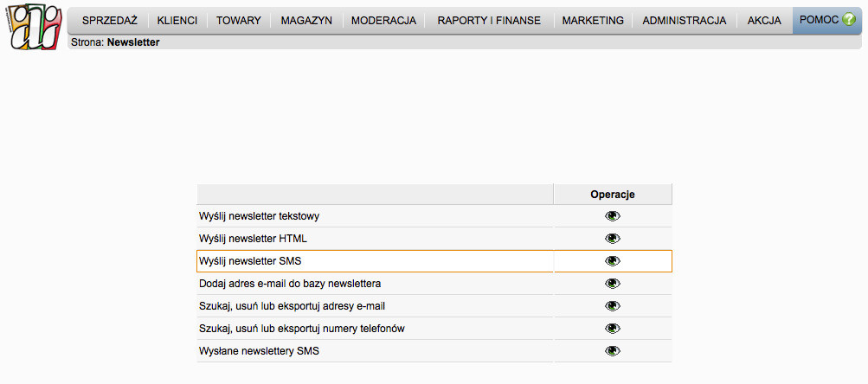
Task: Open the KLIENCI menu
Action: [177, 21]
